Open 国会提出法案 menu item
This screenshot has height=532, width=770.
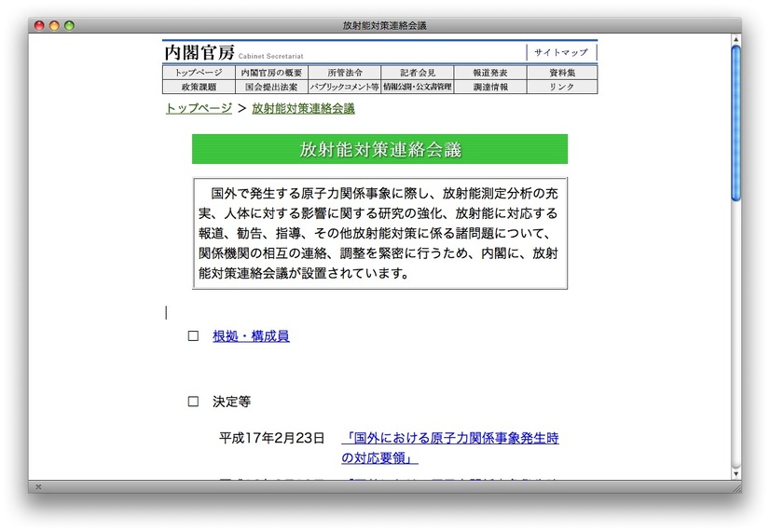tap(271, 87)
